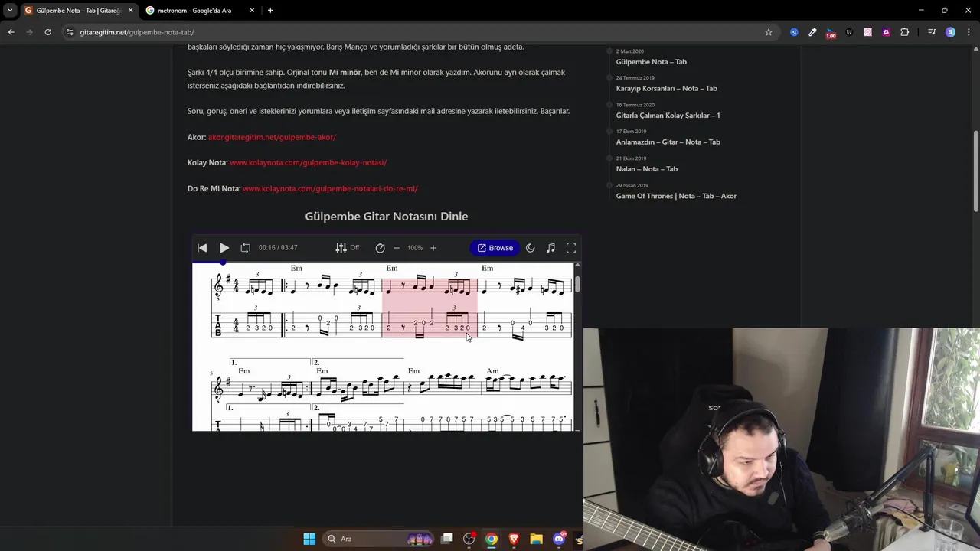This screenshot has width=980, height=551.
Task: Open the Do Re Mi Nota link
Action: (330, 188)
